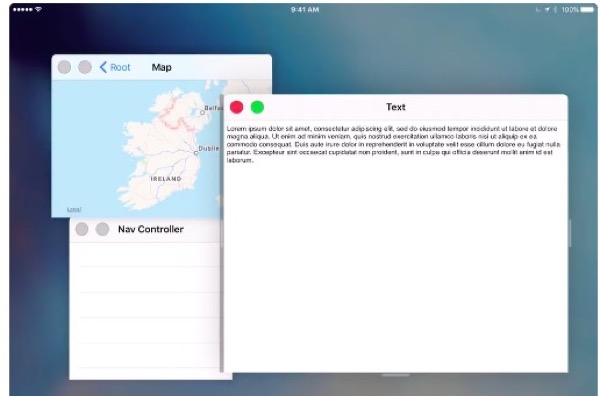The image size is (600, 396).
Task: Click the battery indicator in status bar
Action: tap(587, 10)
